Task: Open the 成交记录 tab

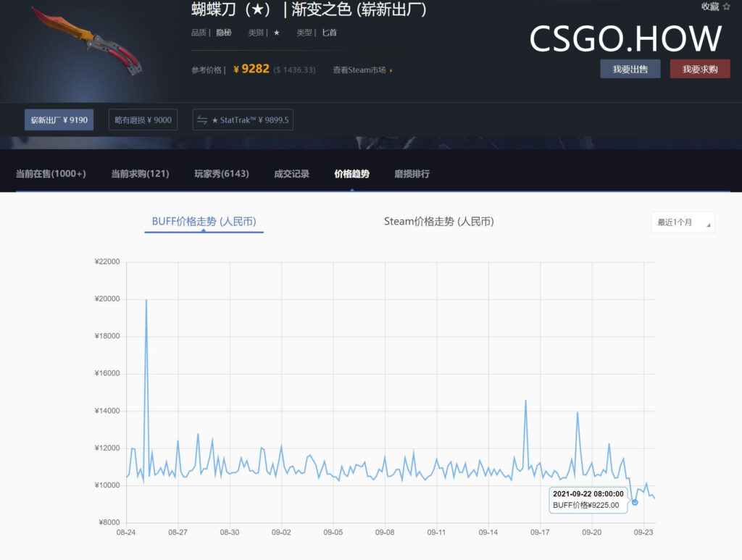Action: tap(291, 174)
